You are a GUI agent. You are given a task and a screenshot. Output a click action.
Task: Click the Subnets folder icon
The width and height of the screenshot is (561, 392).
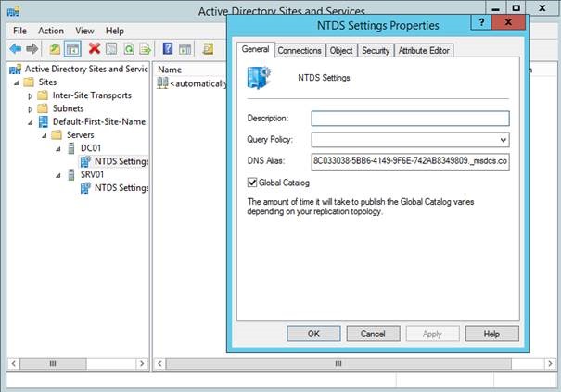coord(43,108)
